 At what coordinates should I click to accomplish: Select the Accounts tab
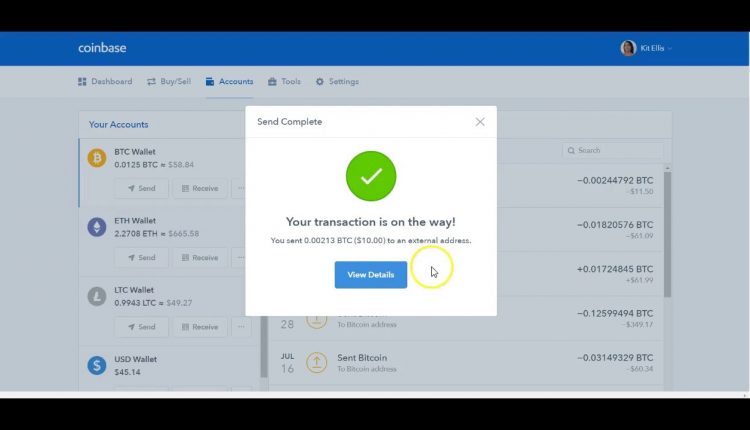230,82
